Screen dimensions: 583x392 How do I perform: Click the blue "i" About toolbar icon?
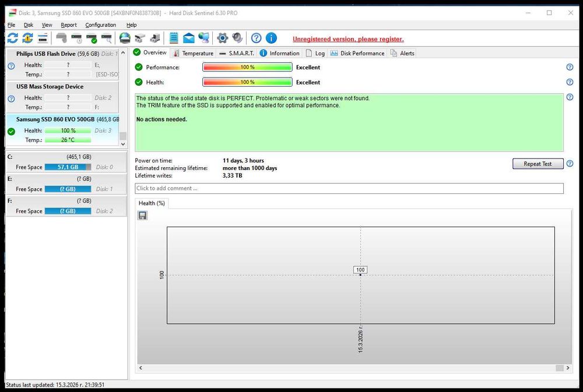point(272,38)
